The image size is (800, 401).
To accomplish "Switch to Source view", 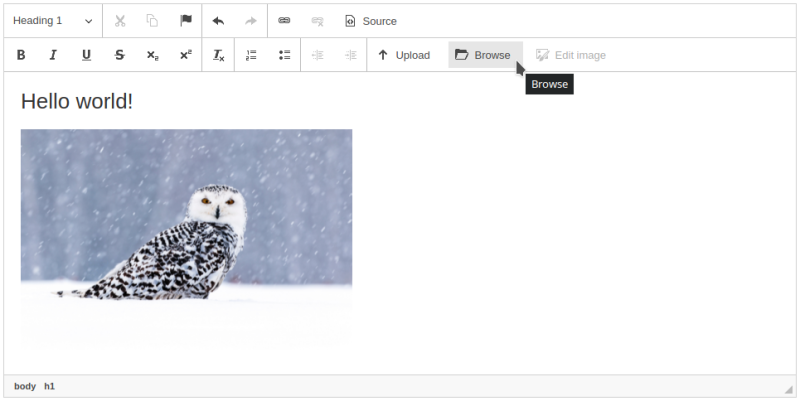I will pos(370,21).
